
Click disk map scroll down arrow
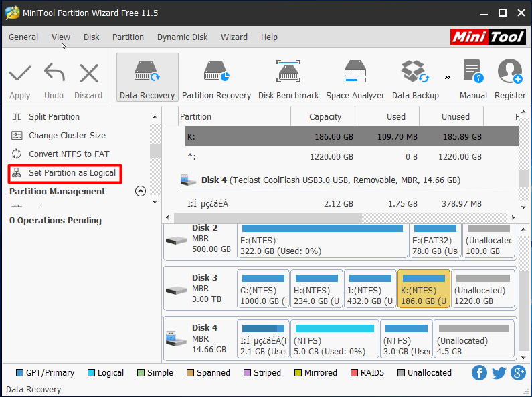click(523, 358)
